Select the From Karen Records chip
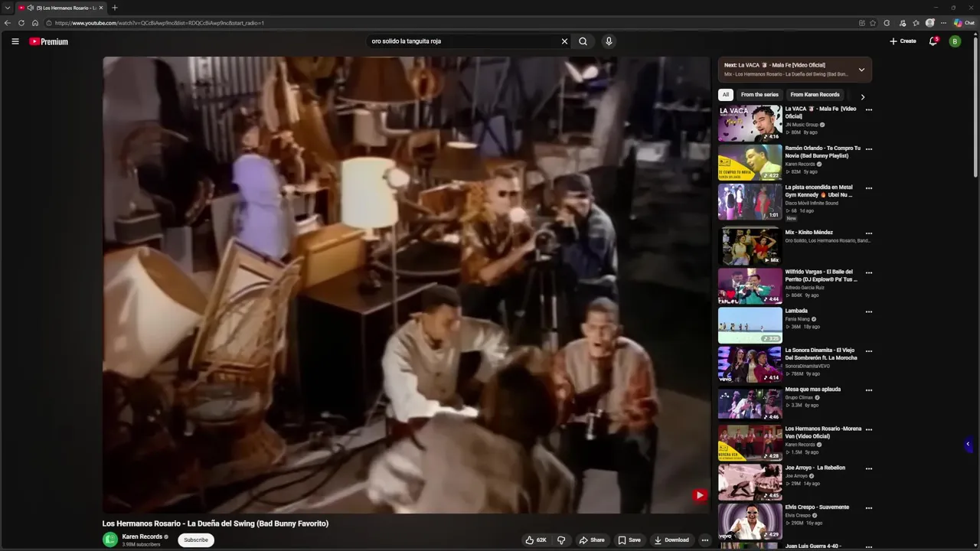This screenshot has height=551, width=980. pyautogui.click(x=815, y=95)
